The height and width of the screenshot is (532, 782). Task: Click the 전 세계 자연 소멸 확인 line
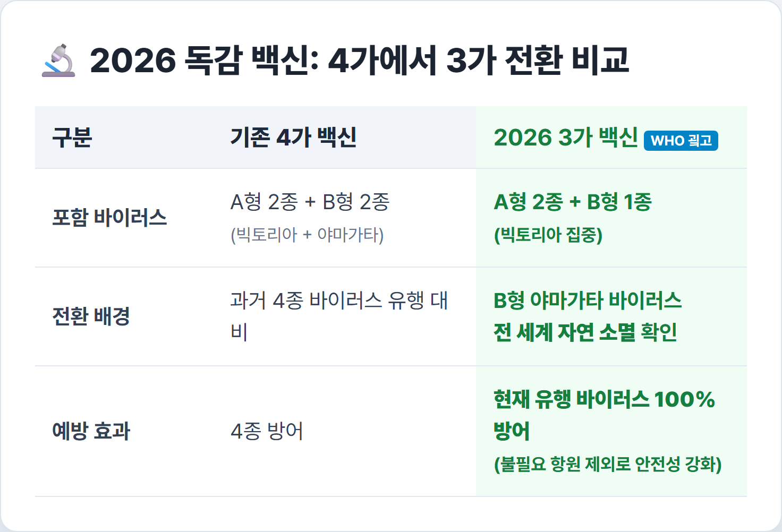point(585,332)
